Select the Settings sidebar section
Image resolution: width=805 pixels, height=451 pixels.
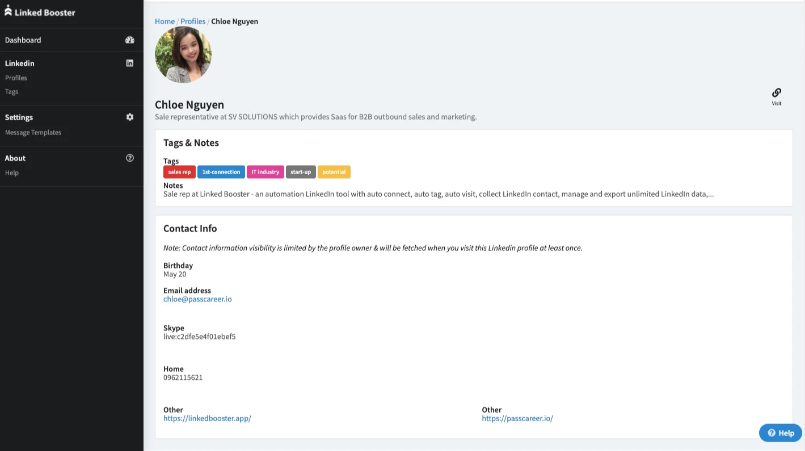click(x=19, y=117)
